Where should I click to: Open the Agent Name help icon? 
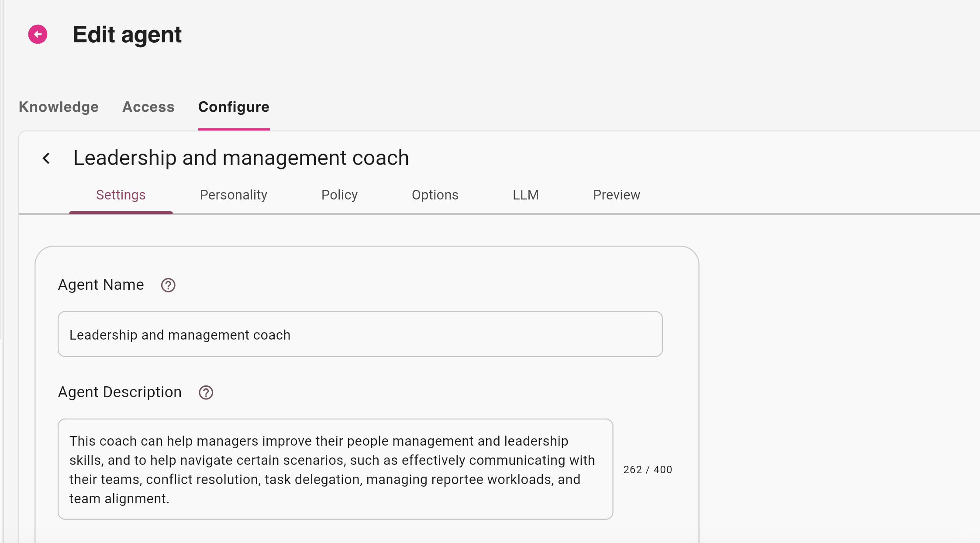(168, 285)
